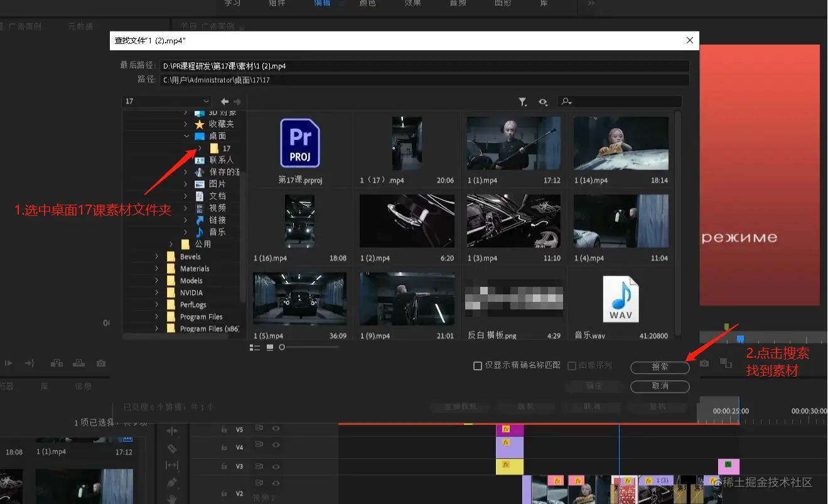Expand the Program Files folder
The height and width of the screenshot is (504, 828).
click(x=157, y=317)
